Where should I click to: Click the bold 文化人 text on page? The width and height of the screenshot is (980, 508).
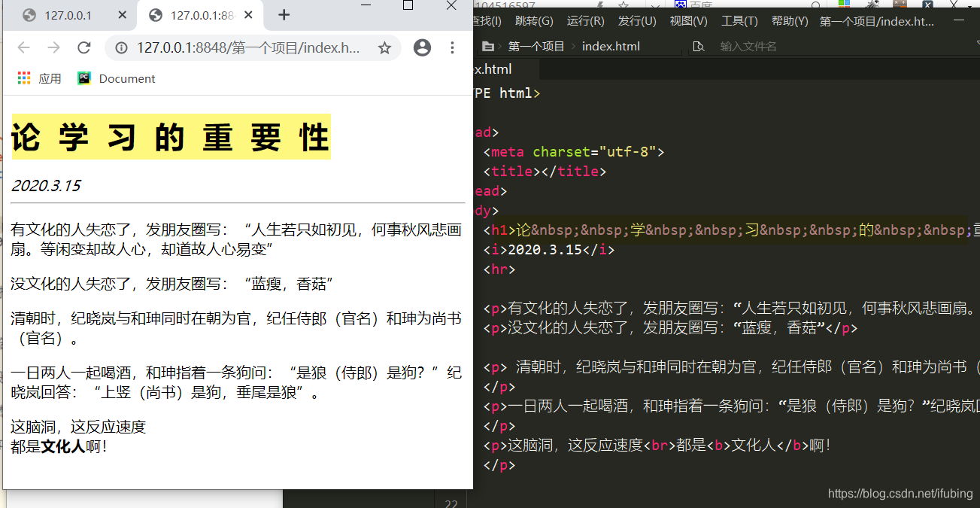(x=63, y=446)
